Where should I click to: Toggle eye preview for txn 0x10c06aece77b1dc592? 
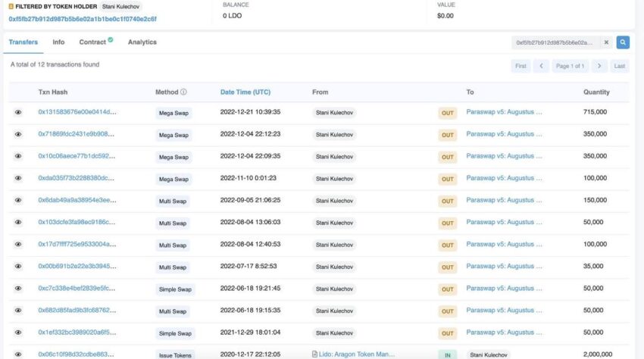pos(18,156)
